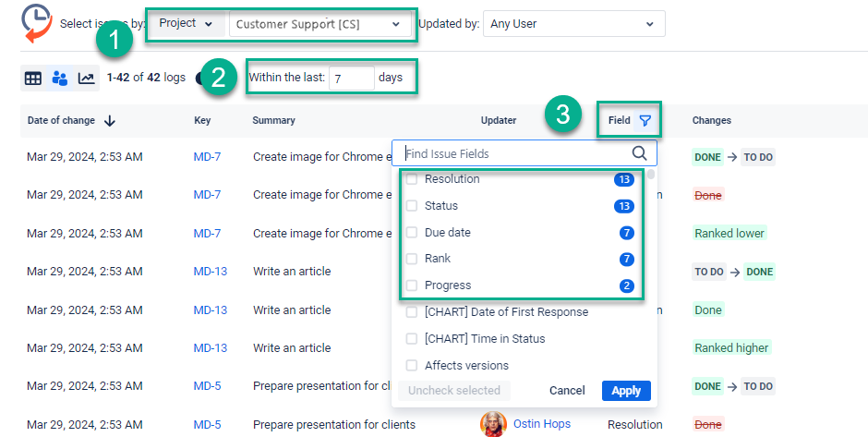Click the Field filter funnel icon
The image size is (868, 437).
click(645, 120)
